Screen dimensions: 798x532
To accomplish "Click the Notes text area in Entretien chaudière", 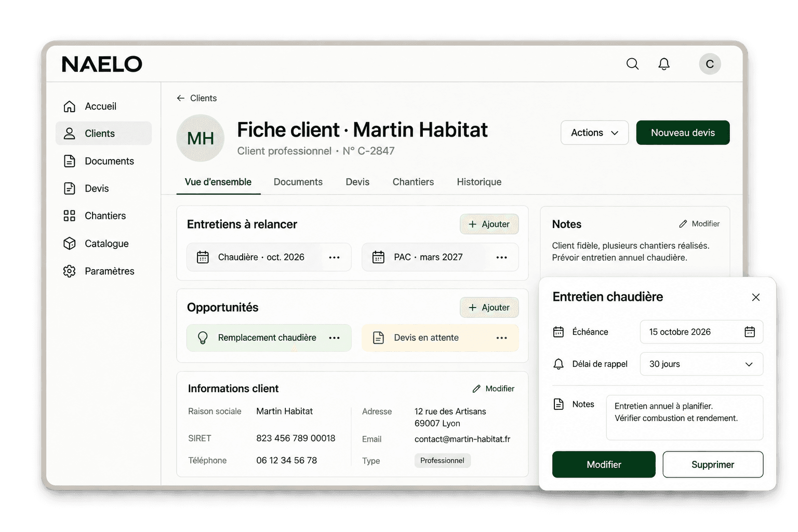I will coord(685,418).
